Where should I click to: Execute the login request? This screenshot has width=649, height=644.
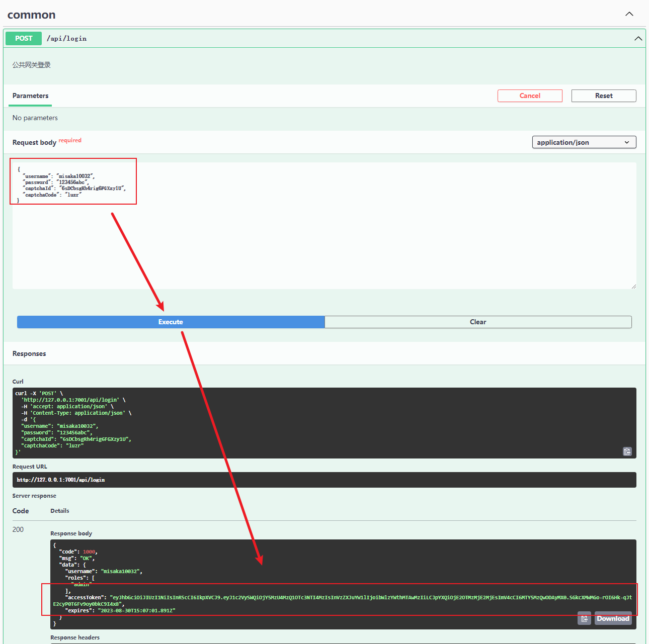tap(171, 322)
